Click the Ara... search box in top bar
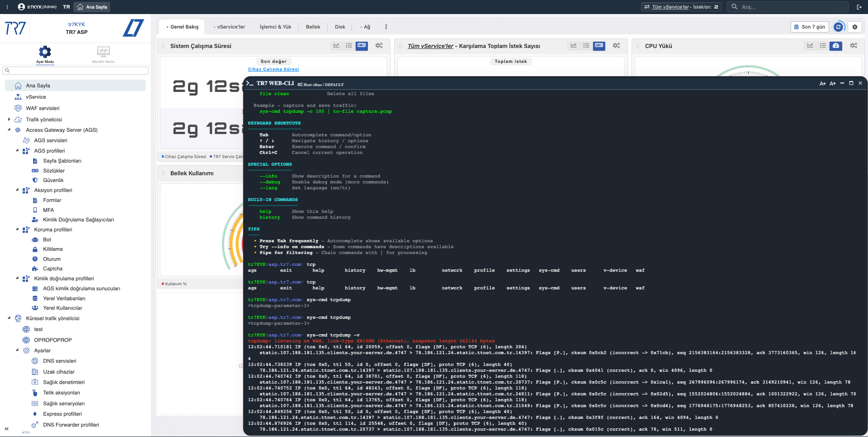Image resolution: width=868 pixels, height=437 pixels. pyautogui.click(x=788, y=7)
